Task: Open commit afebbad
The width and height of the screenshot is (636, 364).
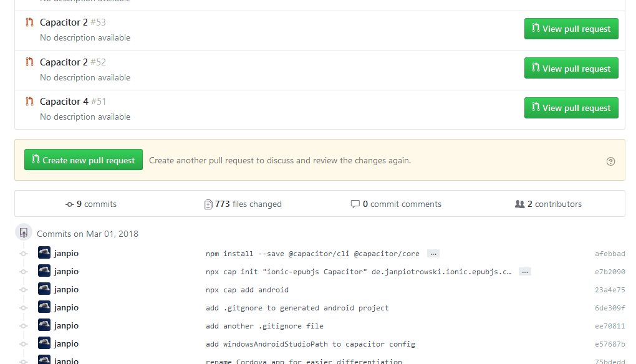Action: [610, 253]
